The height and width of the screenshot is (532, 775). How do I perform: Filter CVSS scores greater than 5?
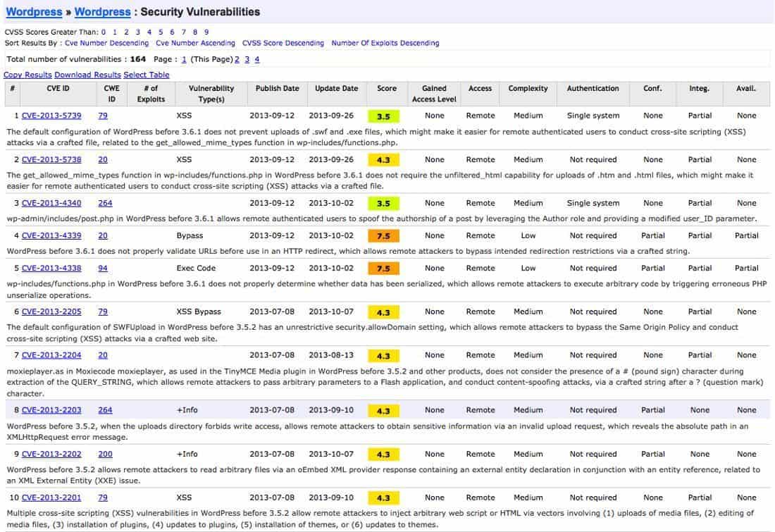tap(161, 32)
